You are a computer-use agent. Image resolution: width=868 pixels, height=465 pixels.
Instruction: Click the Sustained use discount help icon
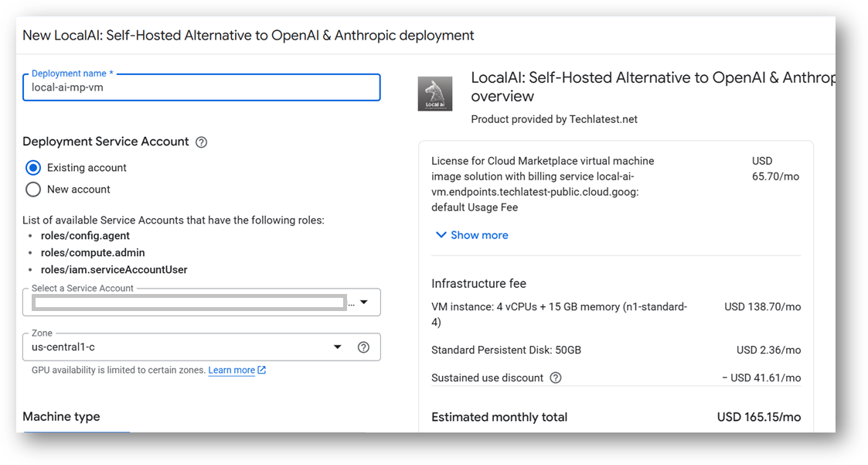click(x=555, y=378)
